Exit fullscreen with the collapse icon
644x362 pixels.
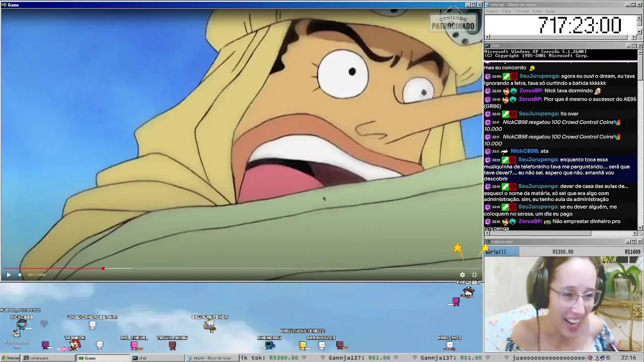coord(474,275)
